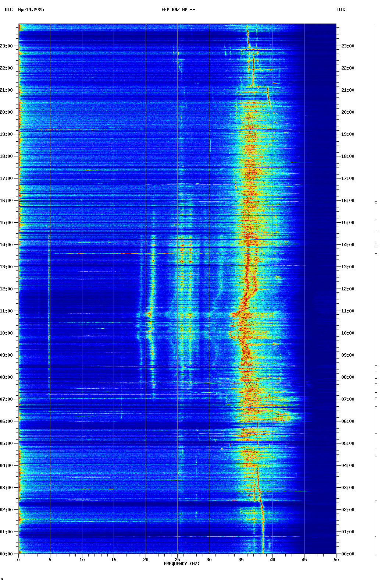392x583 pixels.
Task: Select the 06:00 time marker on right axis
Action: click(x=348, y=421)
